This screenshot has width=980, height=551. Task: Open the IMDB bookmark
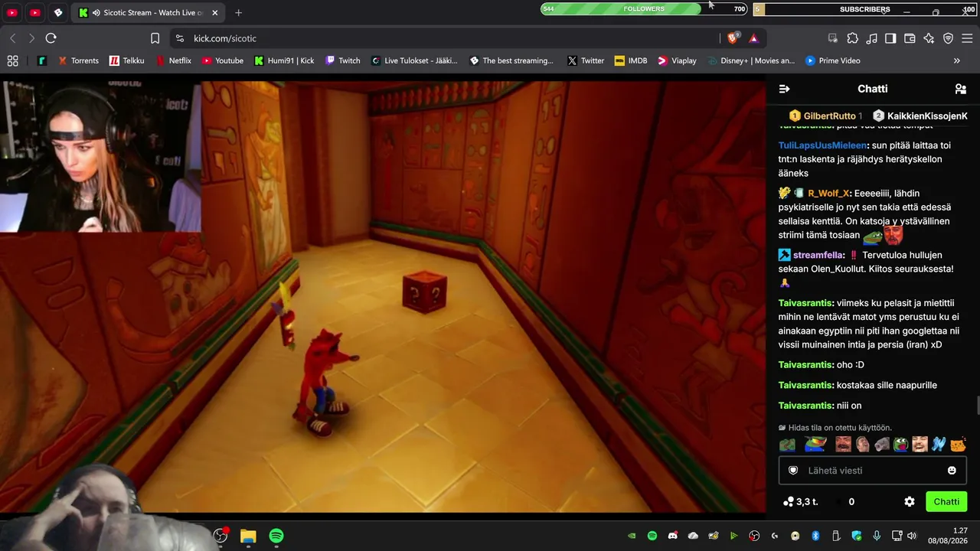[631, 60]
